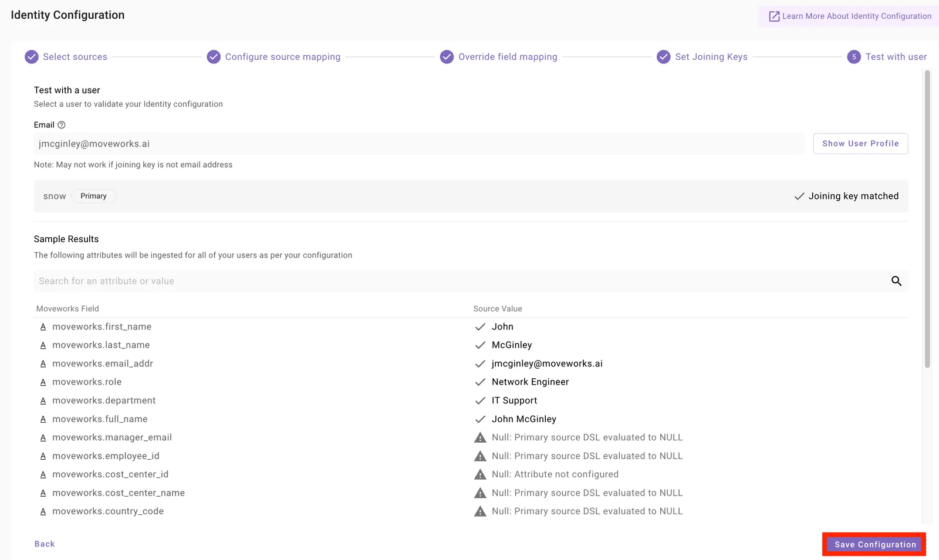Image resolution: width=939 pixels, height=560 pixels.
Task: Click the vertical scrollbar on the right
Action: pyautogui.click(x=927, y=219)
